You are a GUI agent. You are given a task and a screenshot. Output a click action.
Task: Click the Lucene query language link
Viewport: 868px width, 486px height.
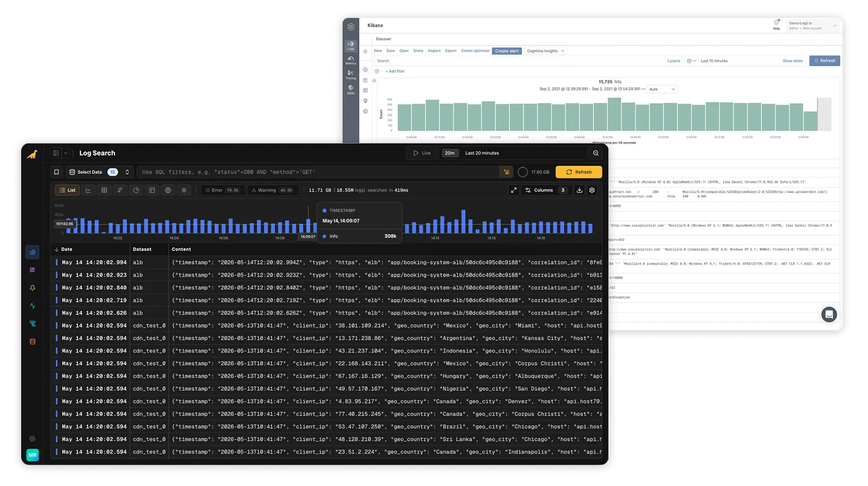674,61
